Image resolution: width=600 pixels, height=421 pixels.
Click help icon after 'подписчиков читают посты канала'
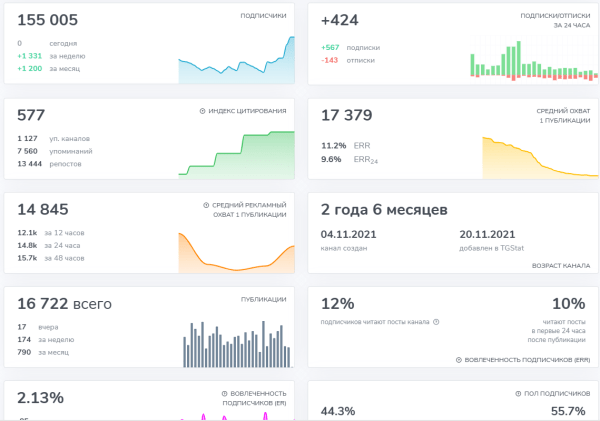436,322
